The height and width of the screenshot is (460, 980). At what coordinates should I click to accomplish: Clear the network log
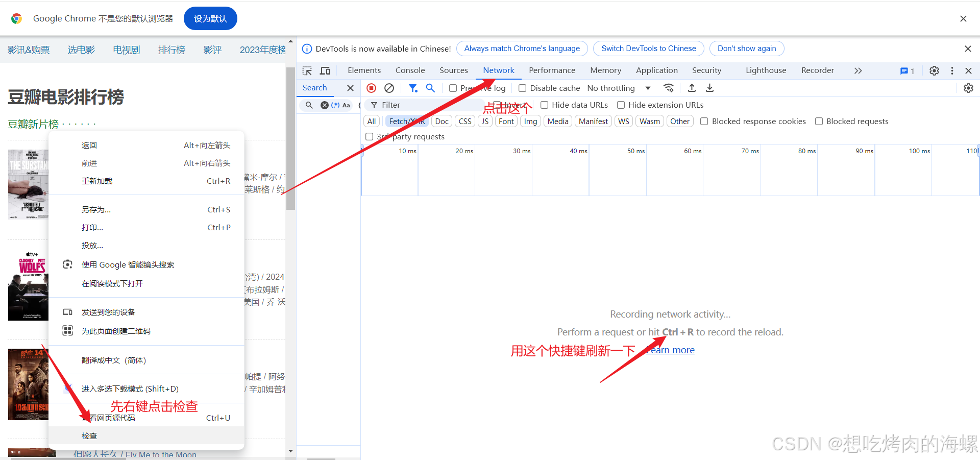click(x=389, y=88)
